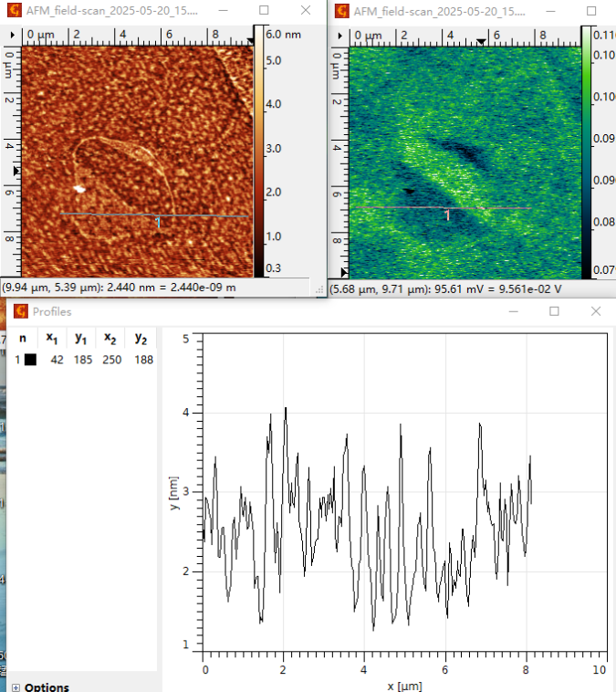The height and width of the screenshot is (692, 616).
Task: Click the orange nm false-color scale bar
Action: 258,152
